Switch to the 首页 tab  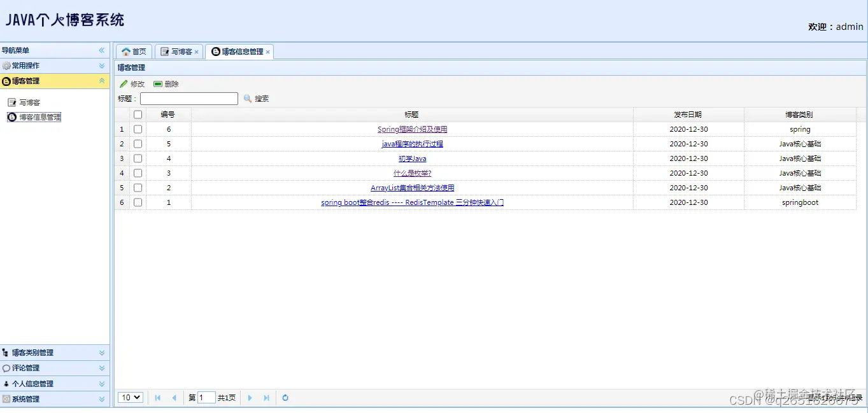(134, 52)
